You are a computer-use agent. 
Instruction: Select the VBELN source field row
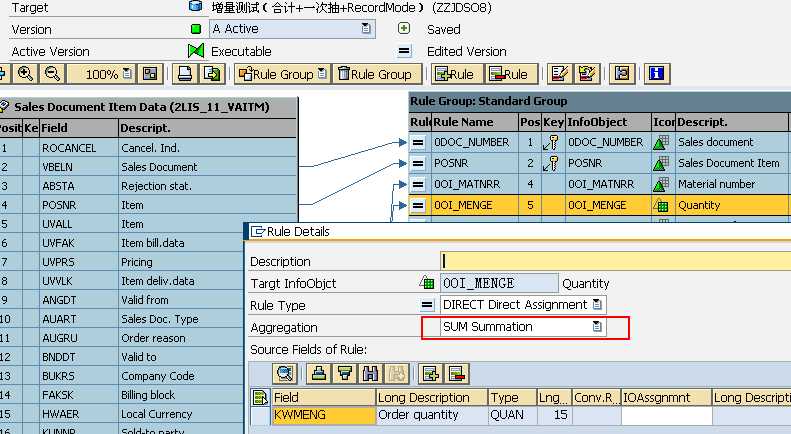(149, 167)
